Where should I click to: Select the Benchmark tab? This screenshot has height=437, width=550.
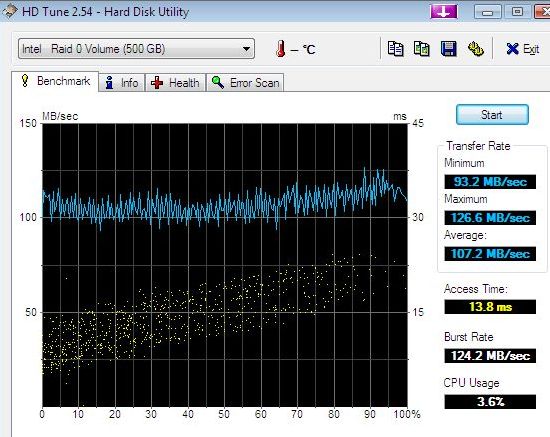[x=55, y=81]
